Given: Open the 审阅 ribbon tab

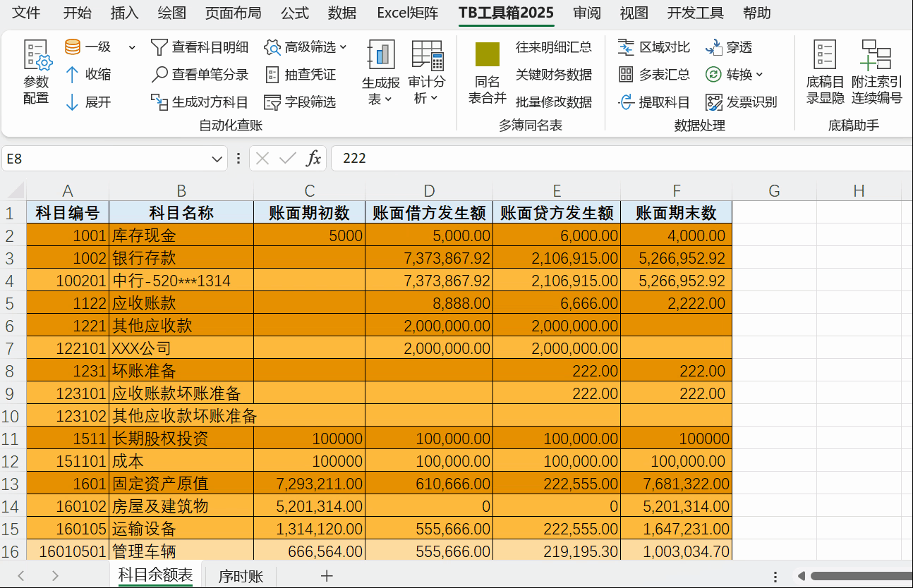Looking at the screenshot, I should tap(587, 13).
